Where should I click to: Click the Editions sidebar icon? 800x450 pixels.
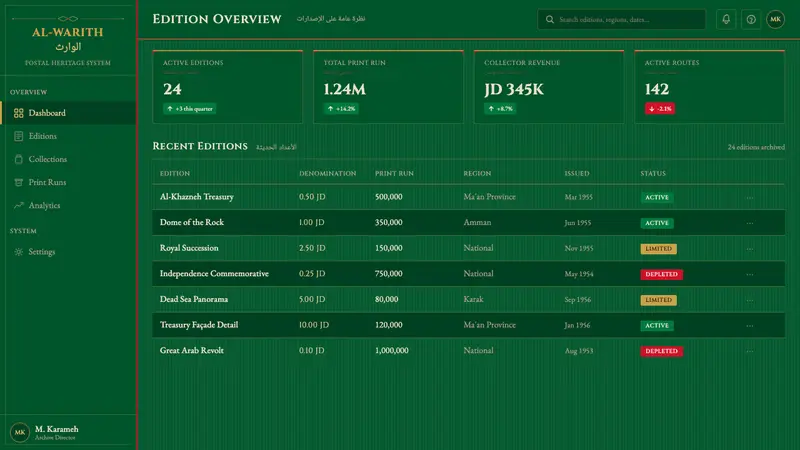[18, 136]
